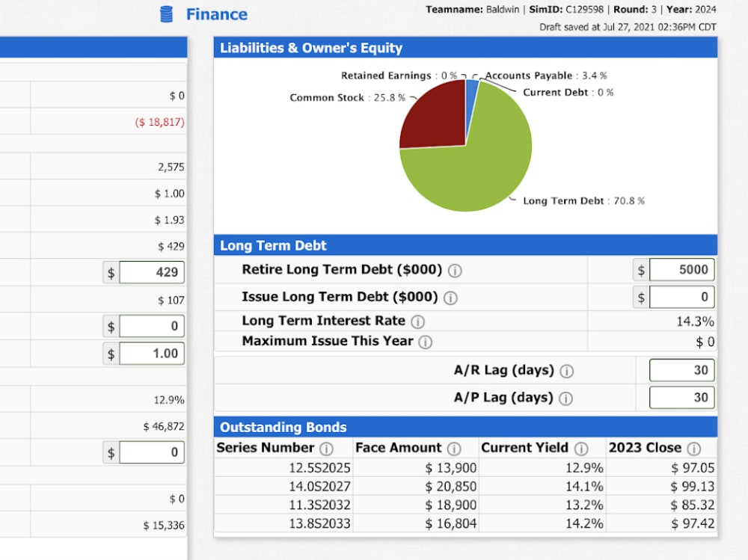Click face amount $ 13,900

451,468
